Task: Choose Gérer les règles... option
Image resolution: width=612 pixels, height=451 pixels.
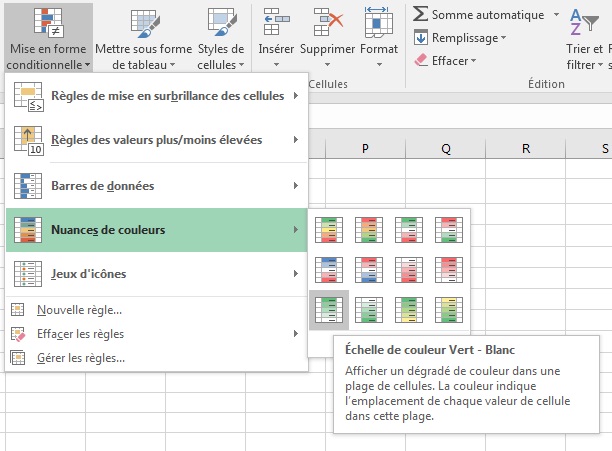Action: [x=157, y=358]
